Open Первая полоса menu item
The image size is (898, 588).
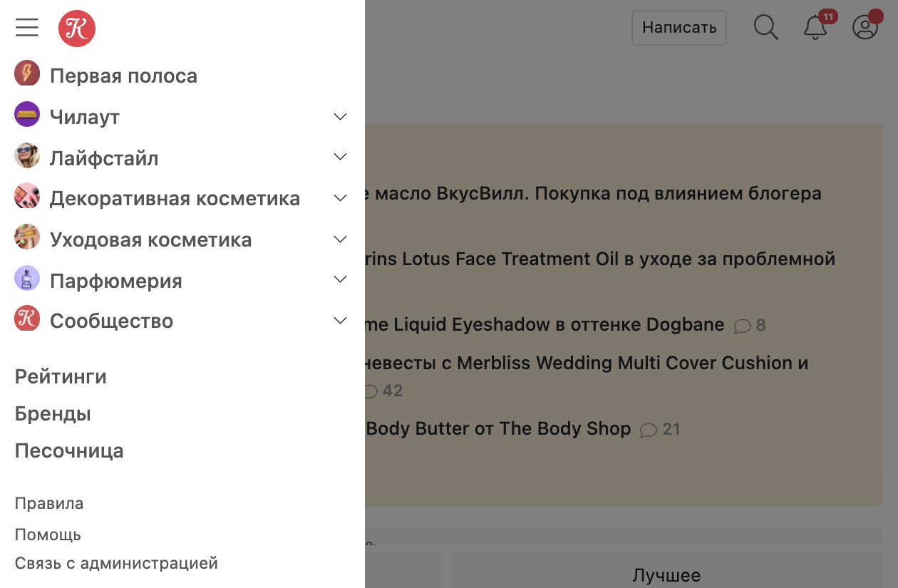(x=123, y=76)
